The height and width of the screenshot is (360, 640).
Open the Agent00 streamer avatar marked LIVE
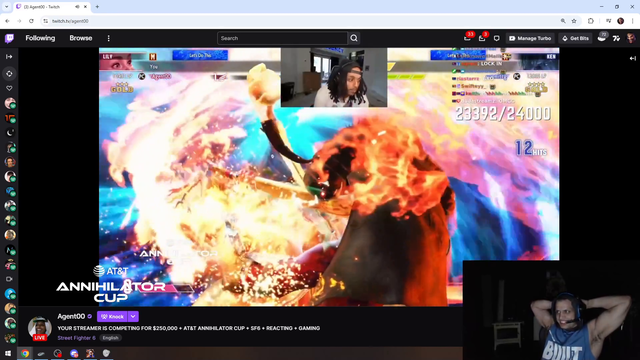40,328
